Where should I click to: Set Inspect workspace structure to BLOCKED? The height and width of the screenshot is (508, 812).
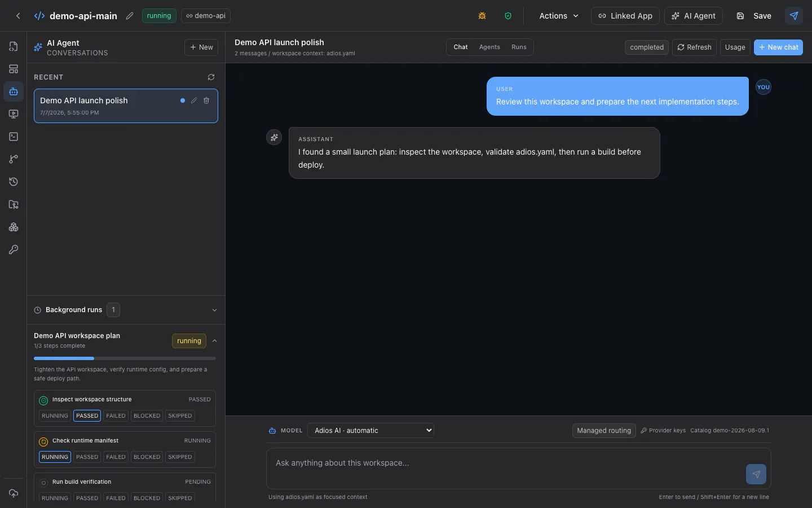pyautogui.click(x=147, y=416)
